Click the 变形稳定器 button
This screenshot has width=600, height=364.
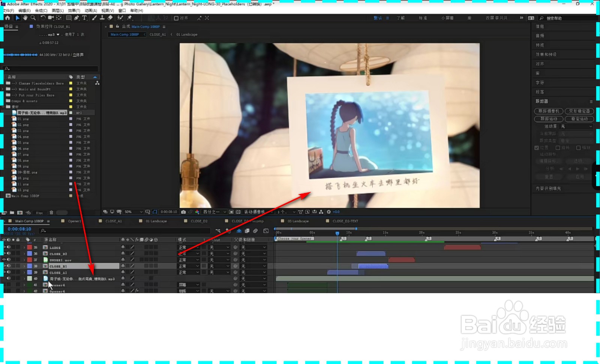coord(579,111)
